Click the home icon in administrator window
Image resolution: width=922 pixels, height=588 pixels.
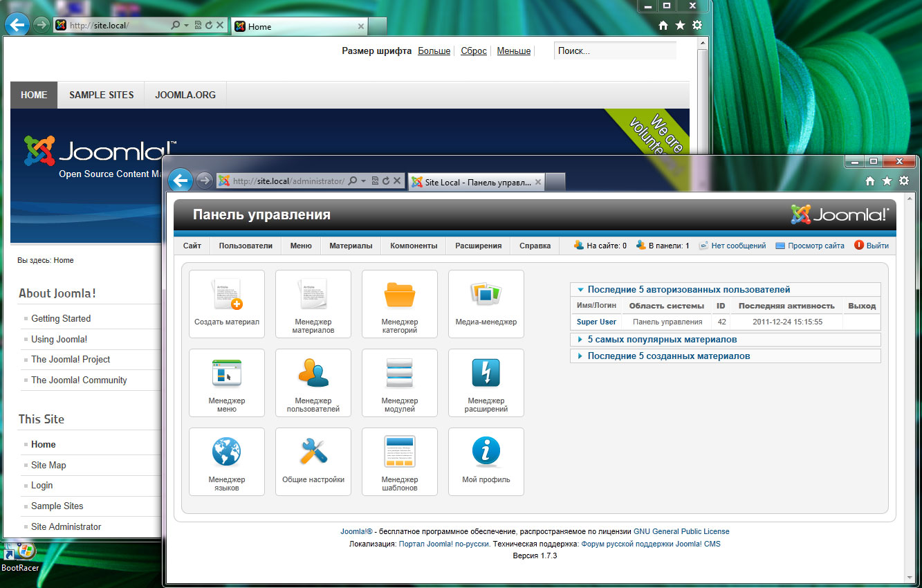pos(871,181)
